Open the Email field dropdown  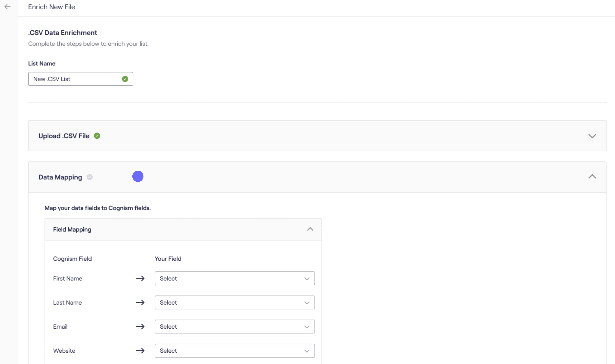(x=234, y=327)
